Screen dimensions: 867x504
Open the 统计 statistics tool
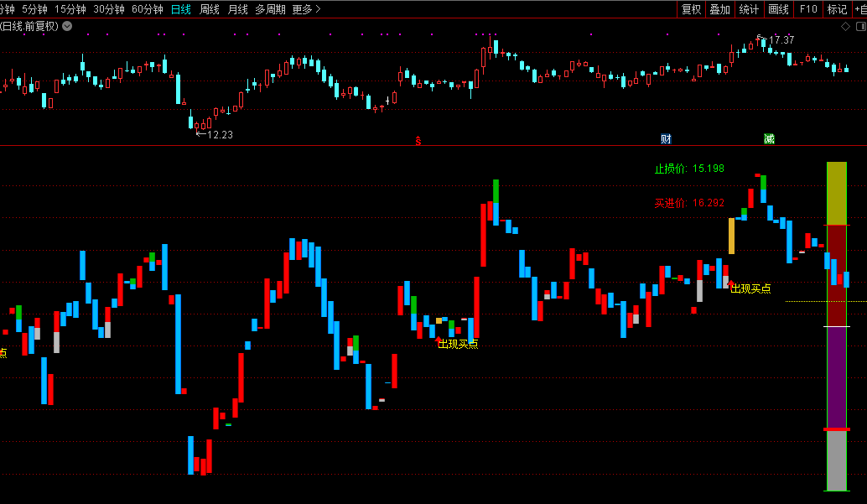click(x=749, y=9)
